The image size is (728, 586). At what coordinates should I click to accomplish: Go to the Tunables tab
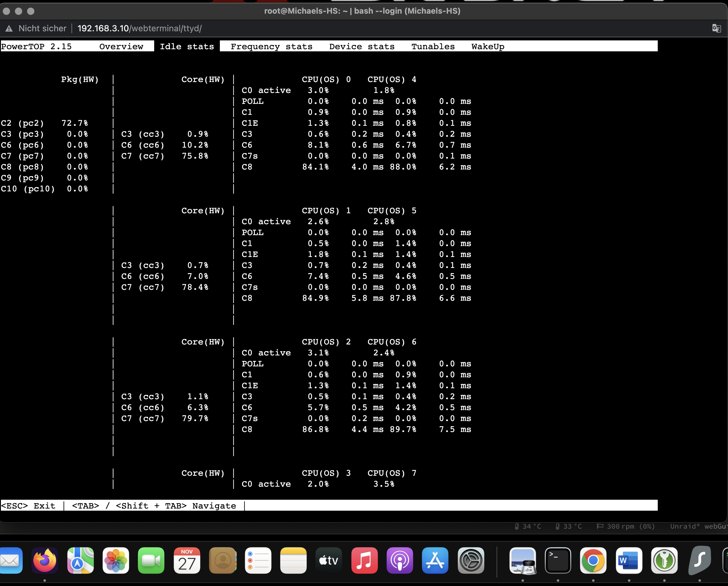tap(433, 46)
